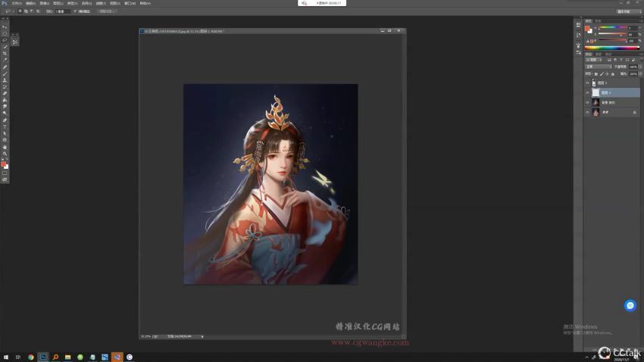The height and width of the screenshot is (362, 644).
Task: Click the Refine Edge (调整边缘) button
Action: [x=107, y=11]
